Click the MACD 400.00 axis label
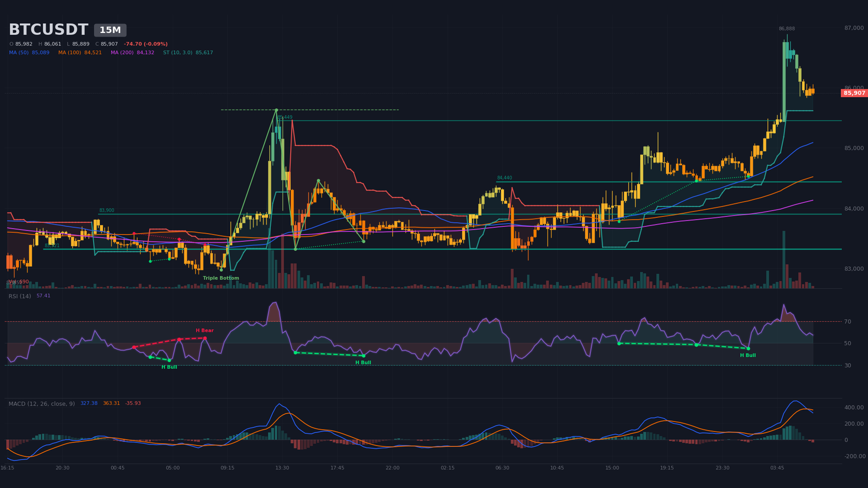 854,408
